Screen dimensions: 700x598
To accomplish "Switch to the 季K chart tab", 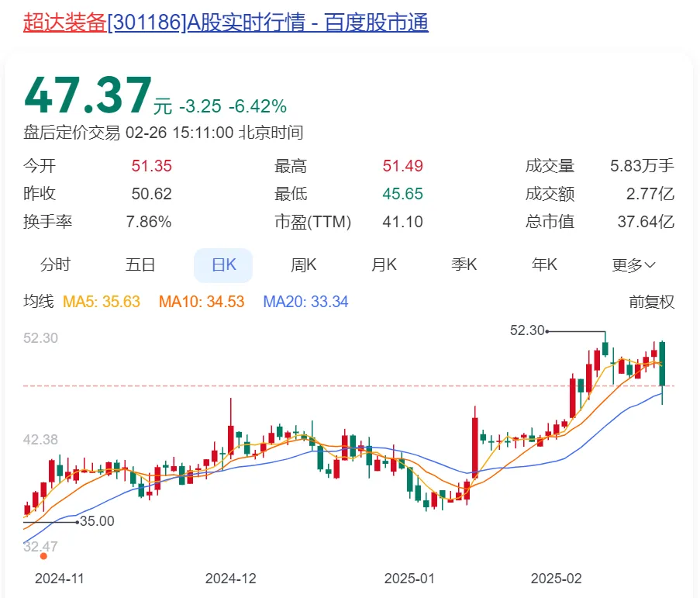I will click(x=464, y=264).
